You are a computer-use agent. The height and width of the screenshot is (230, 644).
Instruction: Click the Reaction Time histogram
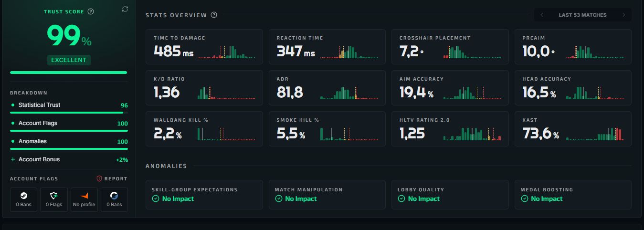tap(349, 52)
